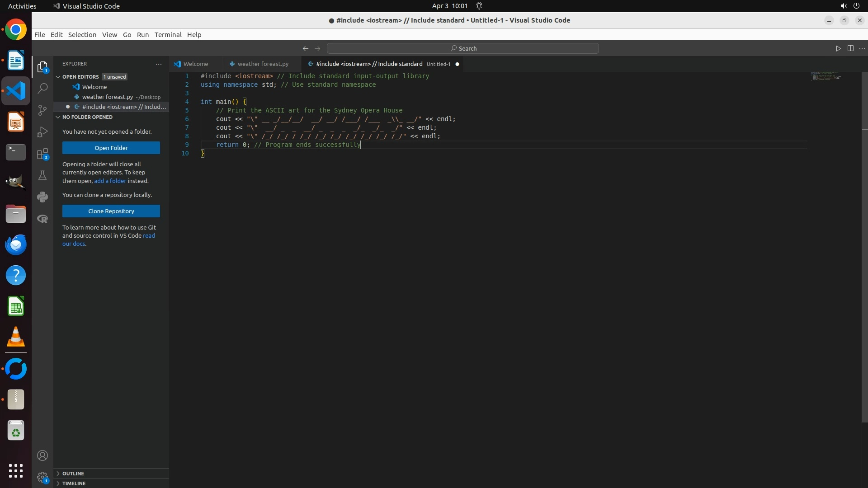The image size is (868, 488).
Task: Click the add a folder link
Action: click(x=110, y=181)
